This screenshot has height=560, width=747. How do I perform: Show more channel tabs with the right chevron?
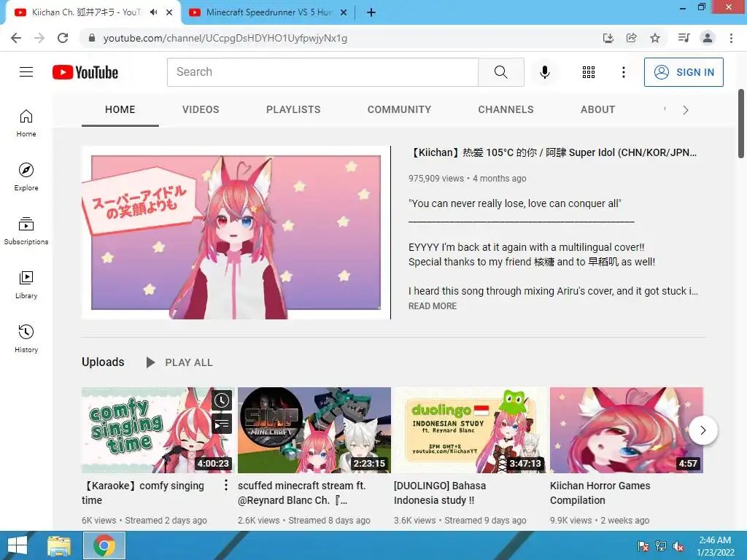pos(686,111)
